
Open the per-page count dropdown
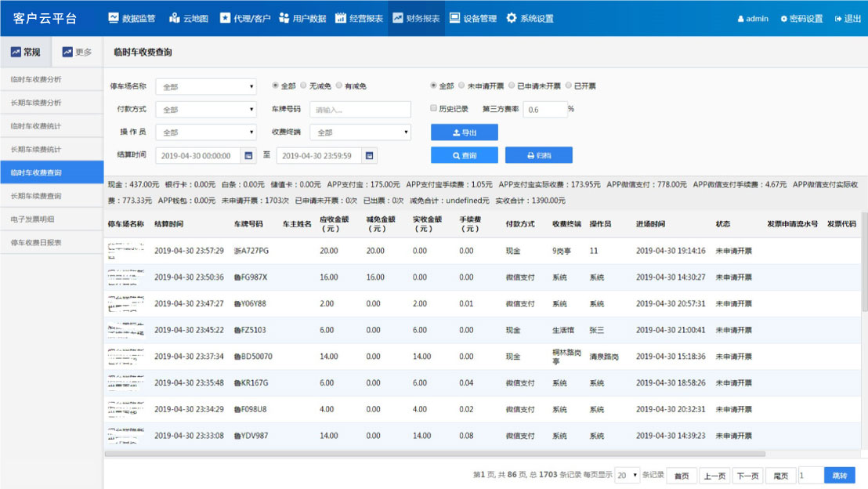coord(627,475)
